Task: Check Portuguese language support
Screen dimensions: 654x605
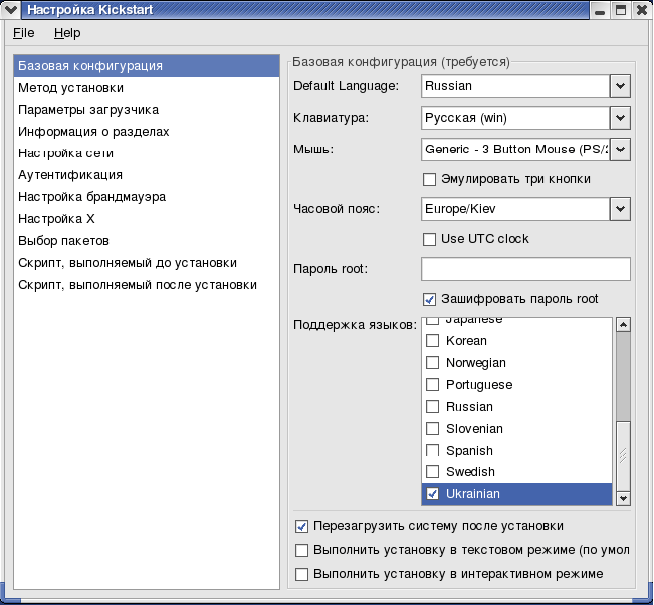Action: click(x=433, y=384)
